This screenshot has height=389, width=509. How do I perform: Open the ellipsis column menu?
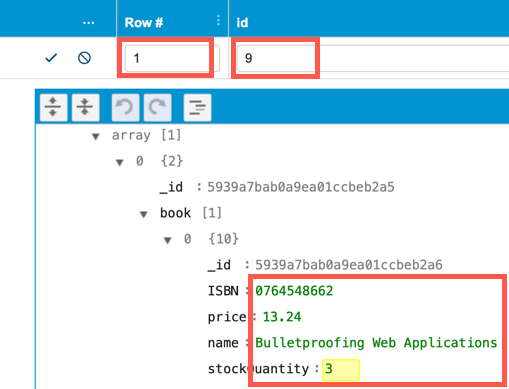(88, 23)
